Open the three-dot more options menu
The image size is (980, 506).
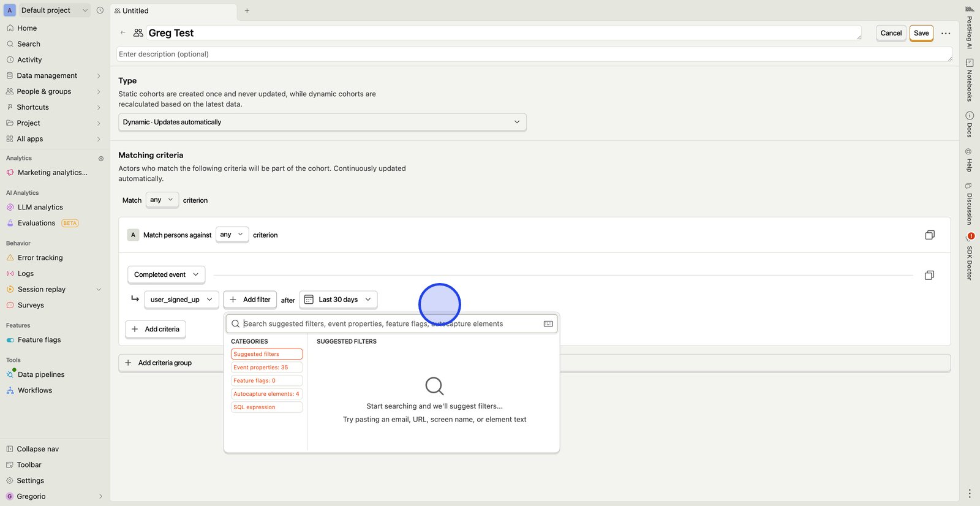coord(946,33)
